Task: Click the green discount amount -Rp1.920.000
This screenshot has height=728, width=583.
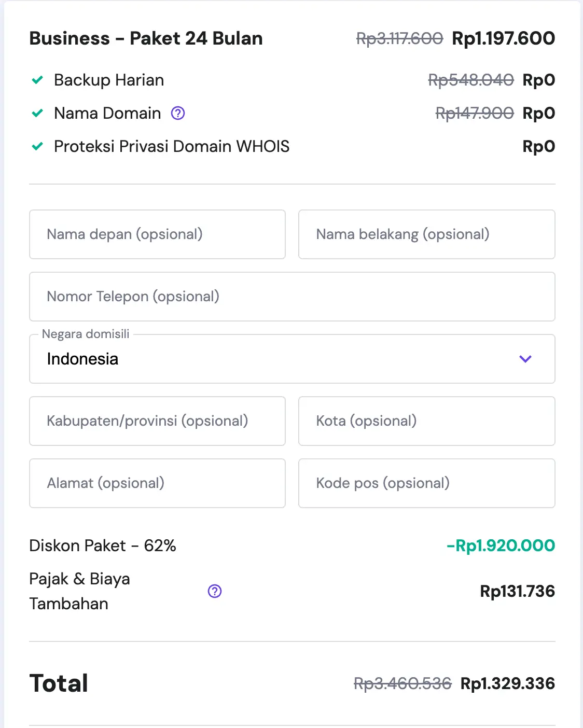Action: [501, 545]
